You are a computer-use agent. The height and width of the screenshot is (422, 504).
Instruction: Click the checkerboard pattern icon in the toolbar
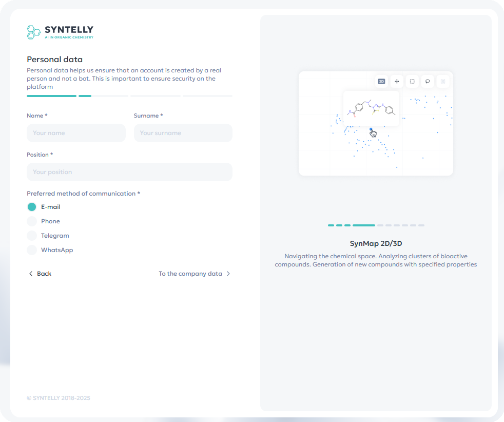(x=442, y=81)
